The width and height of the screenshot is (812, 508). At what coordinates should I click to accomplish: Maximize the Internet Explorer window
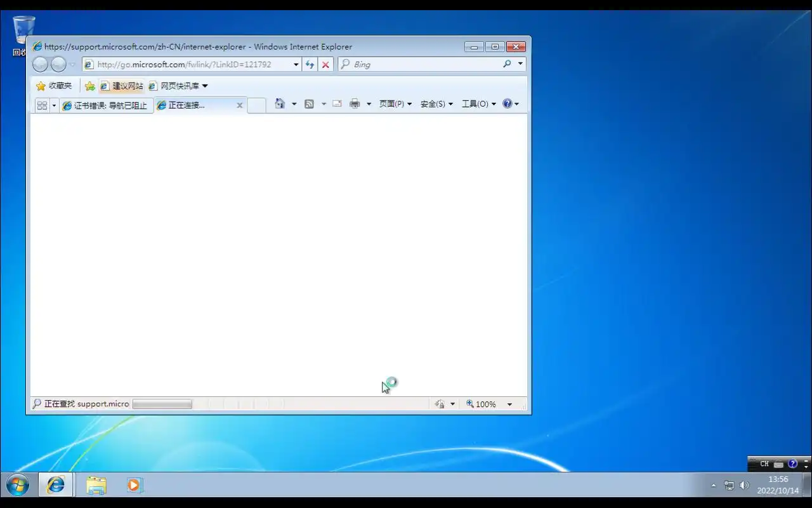click(495, 47)
